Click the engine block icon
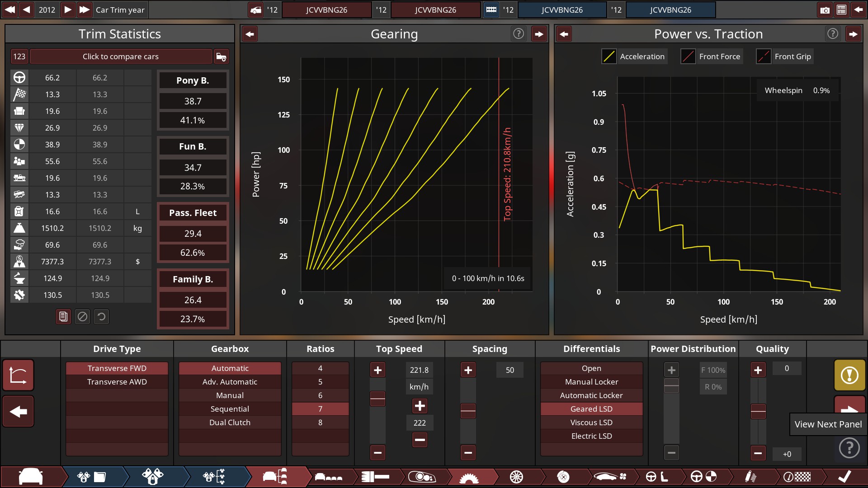 tap(491, 10)
